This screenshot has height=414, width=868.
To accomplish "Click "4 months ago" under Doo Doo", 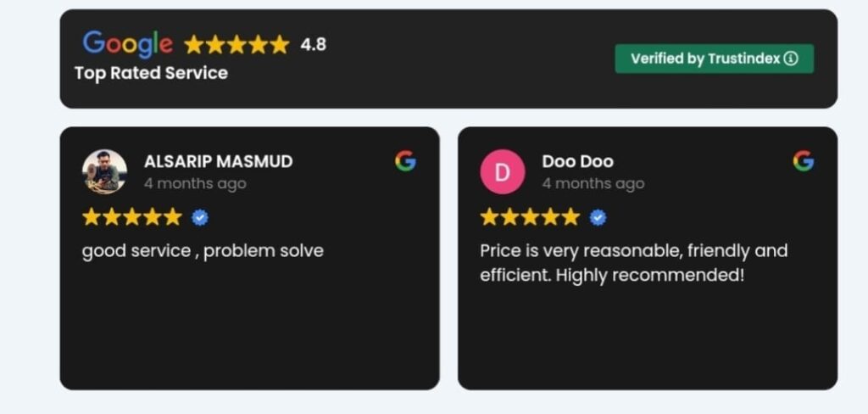I will (593, 183).
